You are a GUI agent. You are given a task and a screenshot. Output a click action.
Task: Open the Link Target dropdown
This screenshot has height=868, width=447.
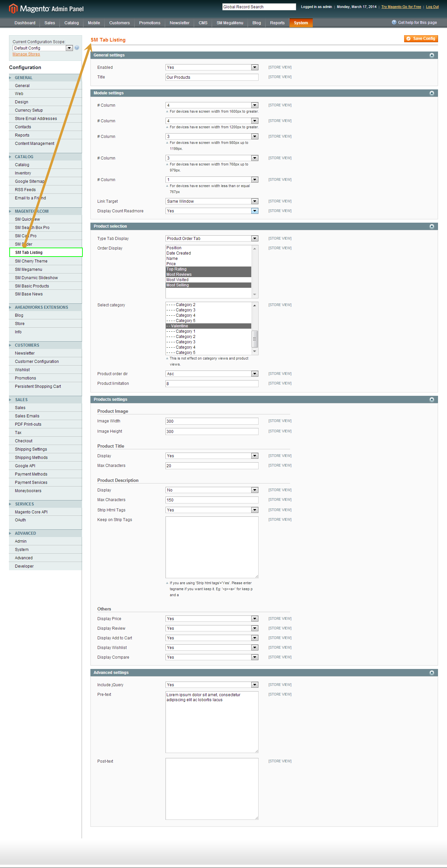(212, 201)
